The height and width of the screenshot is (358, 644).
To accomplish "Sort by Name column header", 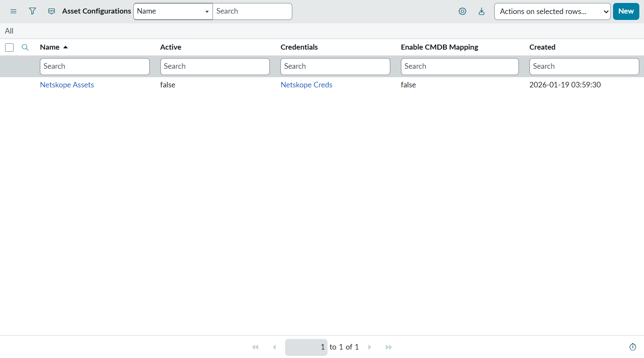I will (50, 47).
